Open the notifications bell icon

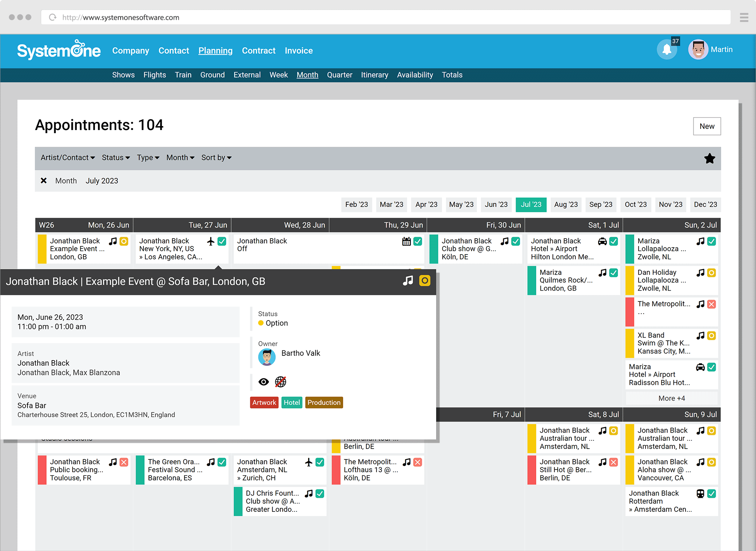tap(666, 50)
